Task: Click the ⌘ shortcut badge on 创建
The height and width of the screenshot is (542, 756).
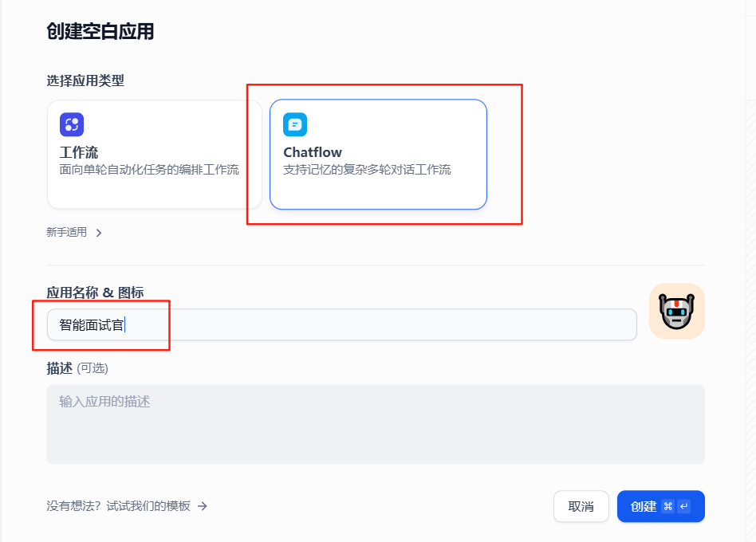Action: pos(667,506)
